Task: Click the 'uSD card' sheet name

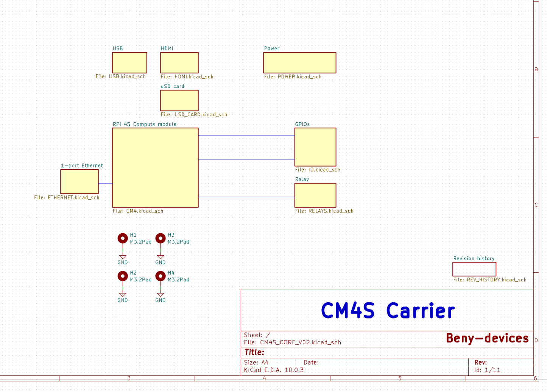Action: point(173,86)
